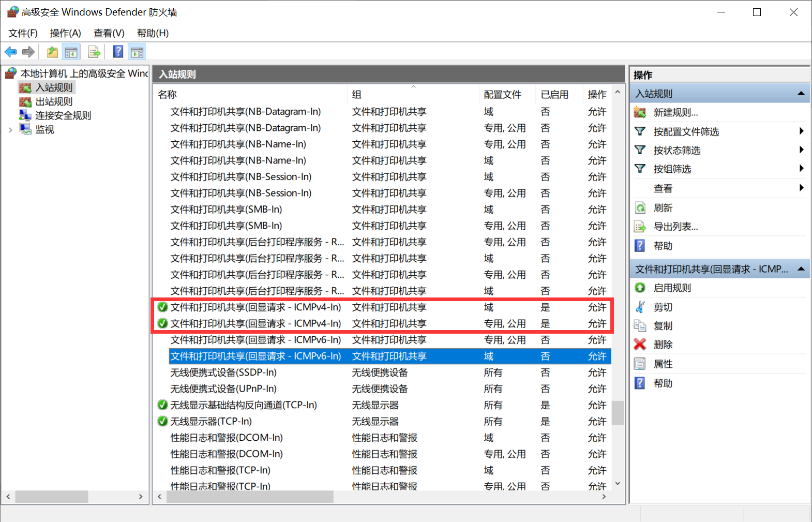Click the export list icon in the toolbar
The width and height of the screenshot is (812, 522).
pos(94,52)
